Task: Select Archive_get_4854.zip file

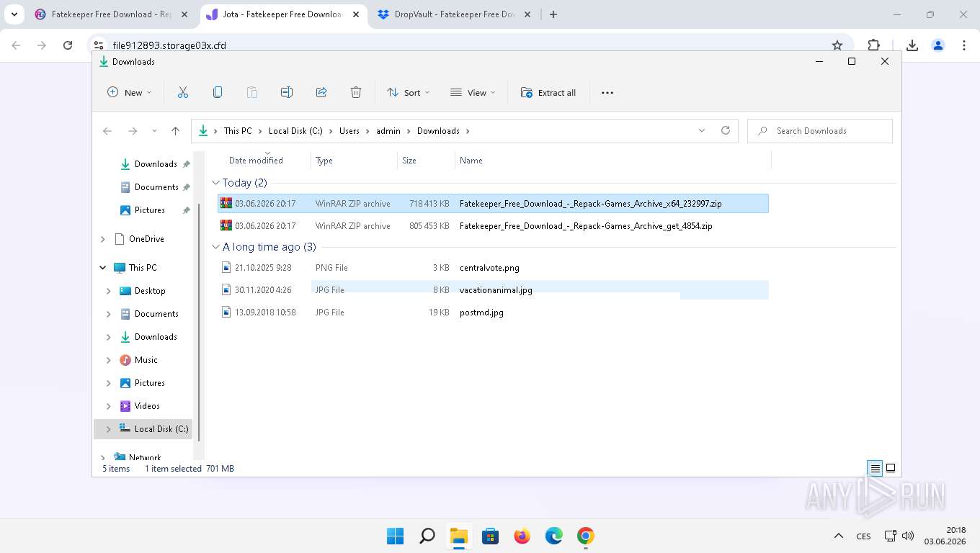Action: (493, 226)
